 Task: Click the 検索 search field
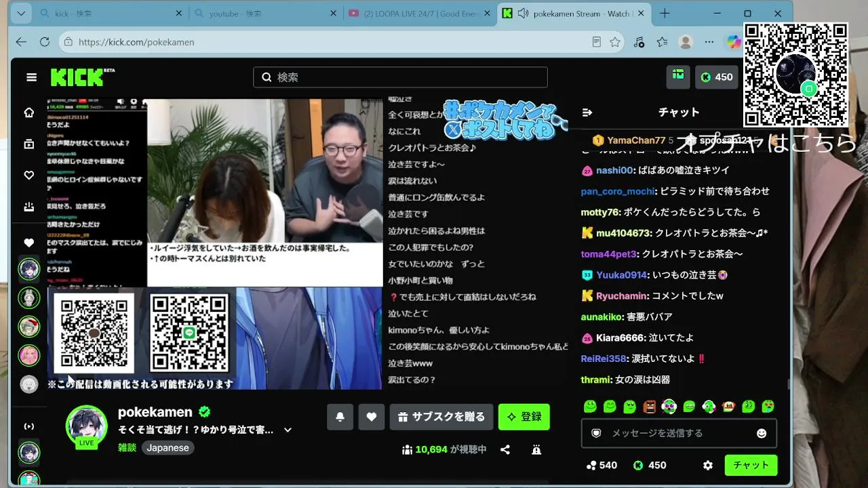pos(400,77)
